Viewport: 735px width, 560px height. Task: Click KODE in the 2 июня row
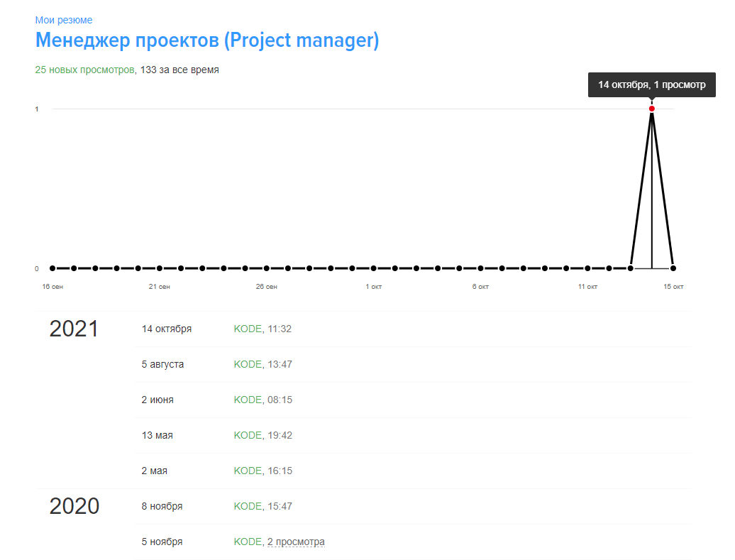[248, 400]
